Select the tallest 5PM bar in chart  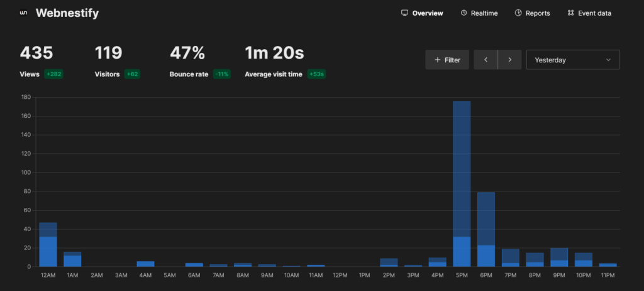pyautogui.click(x=462, y=183)
